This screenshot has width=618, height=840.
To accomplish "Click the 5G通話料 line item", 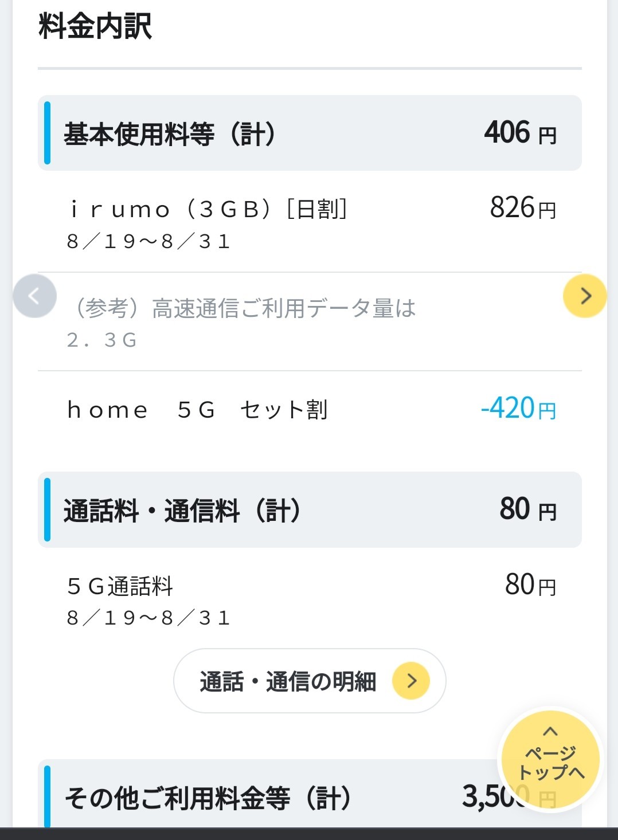I will pos(120,586).
